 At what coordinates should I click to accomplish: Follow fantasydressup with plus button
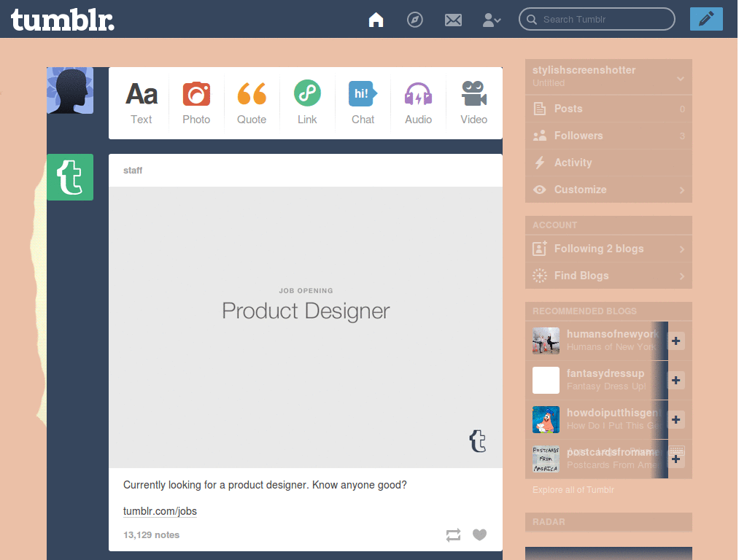tap(676, 381)
